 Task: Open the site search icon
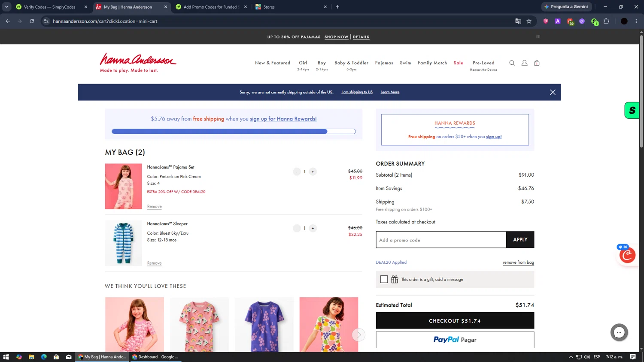(x=512, y=63)
